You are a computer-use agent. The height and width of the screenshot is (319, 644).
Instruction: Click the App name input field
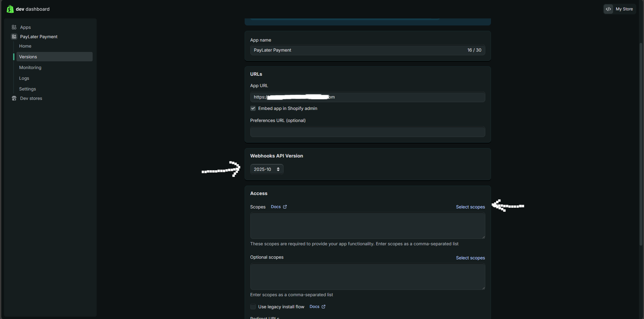356,50
